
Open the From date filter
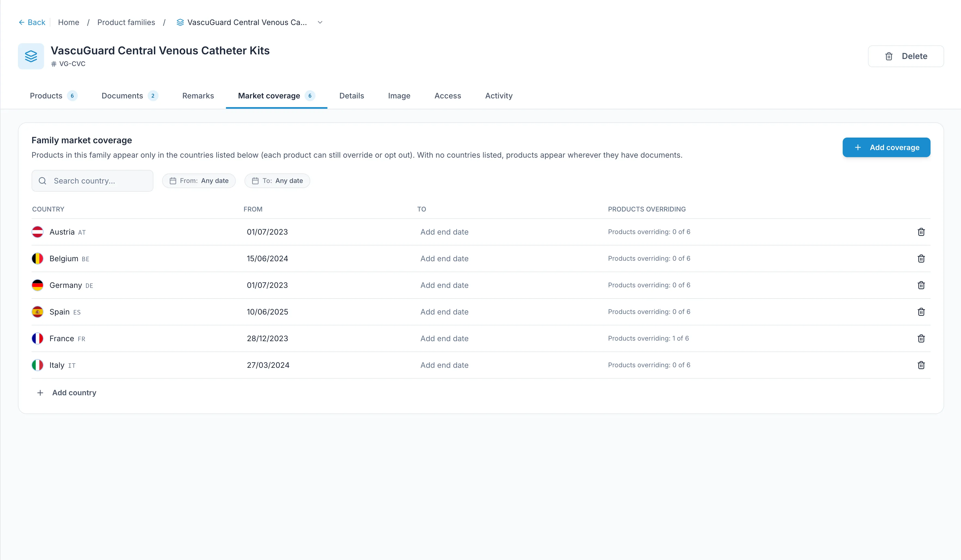[x=199, y=181]
